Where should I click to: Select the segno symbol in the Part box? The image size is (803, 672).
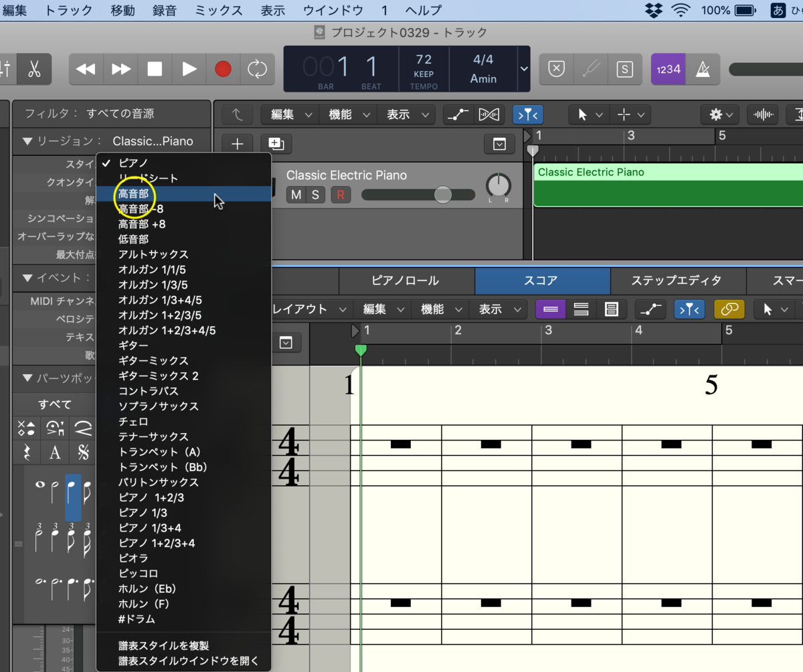pos(82,454)
